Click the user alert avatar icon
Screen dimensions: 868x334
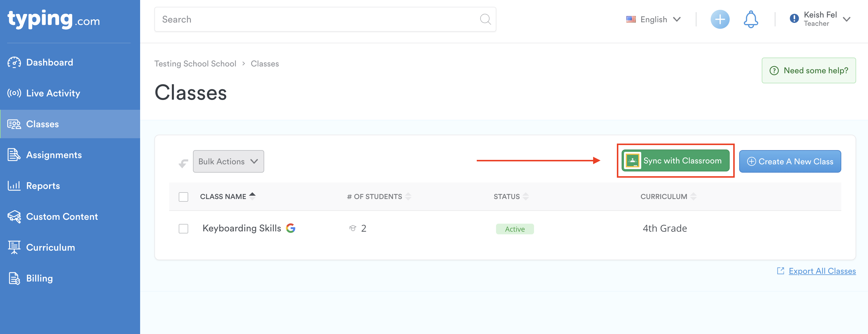pos(794,19)
